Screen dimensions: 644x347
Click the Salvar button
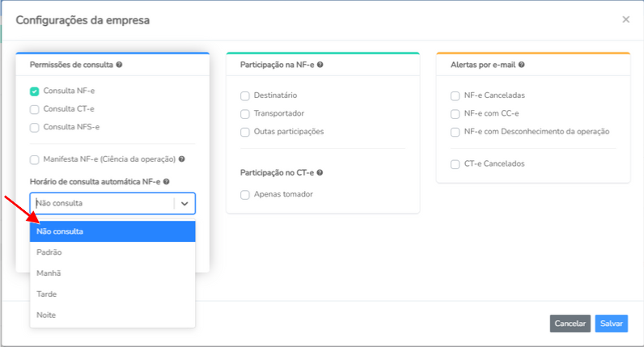pos(611,324)
